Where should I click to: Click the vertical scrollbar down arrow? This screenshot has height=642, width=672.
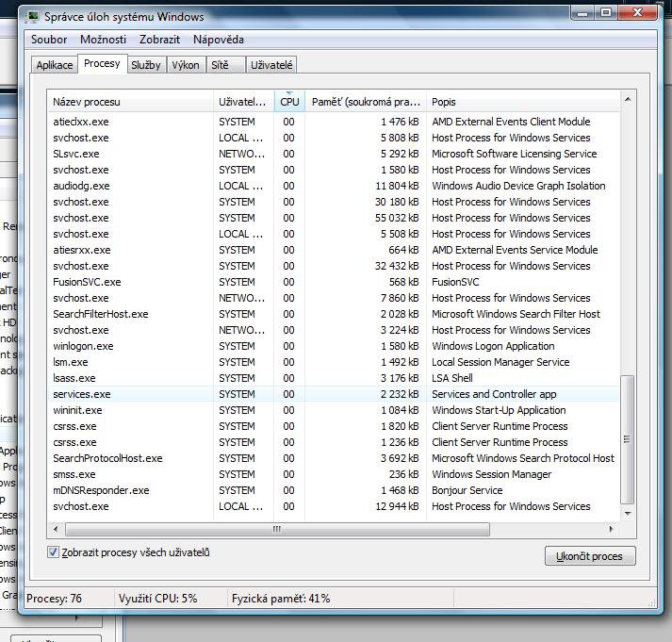coord(628,513)
